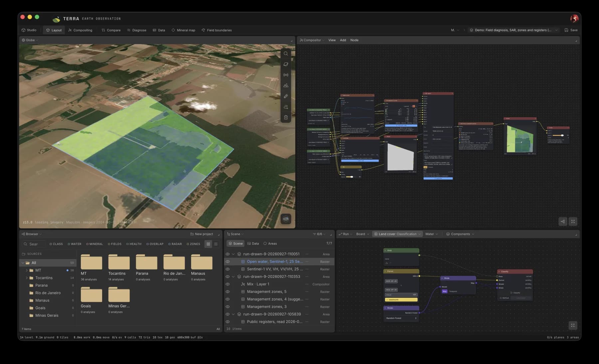
Task: Switch Browser to grid view
Action: [x=208, y=244]
